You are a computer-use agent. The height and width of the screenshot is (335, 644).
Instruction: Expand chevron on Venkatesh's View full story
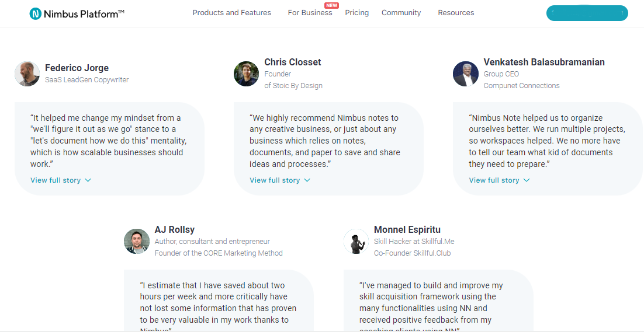tap(527, 180)
